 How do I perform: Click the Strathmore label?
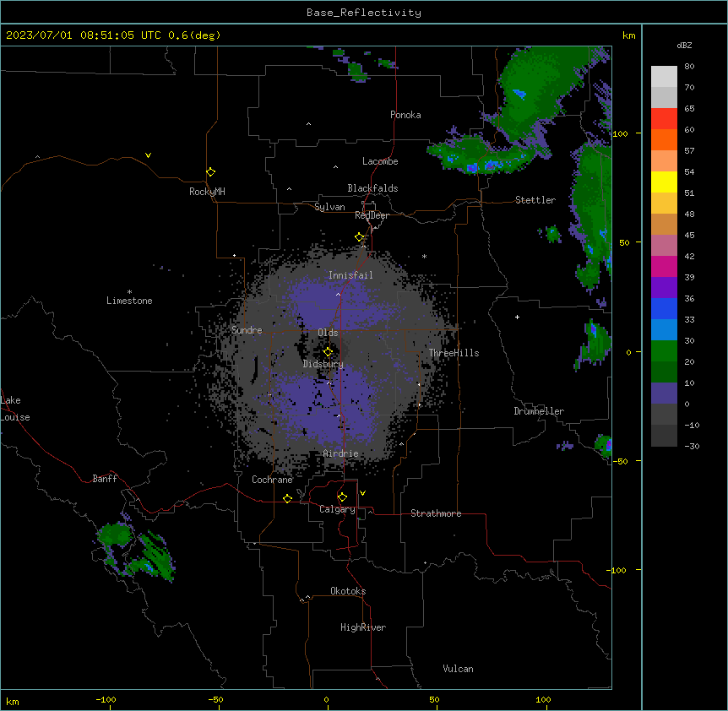[x=436, y=513]
